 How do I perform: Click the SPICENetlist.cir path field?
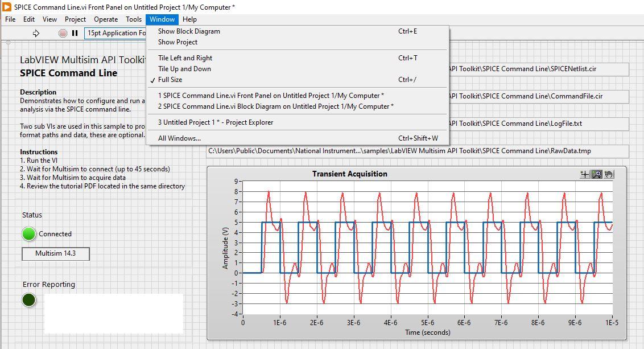pyautogui.click(x=539, y=69)
